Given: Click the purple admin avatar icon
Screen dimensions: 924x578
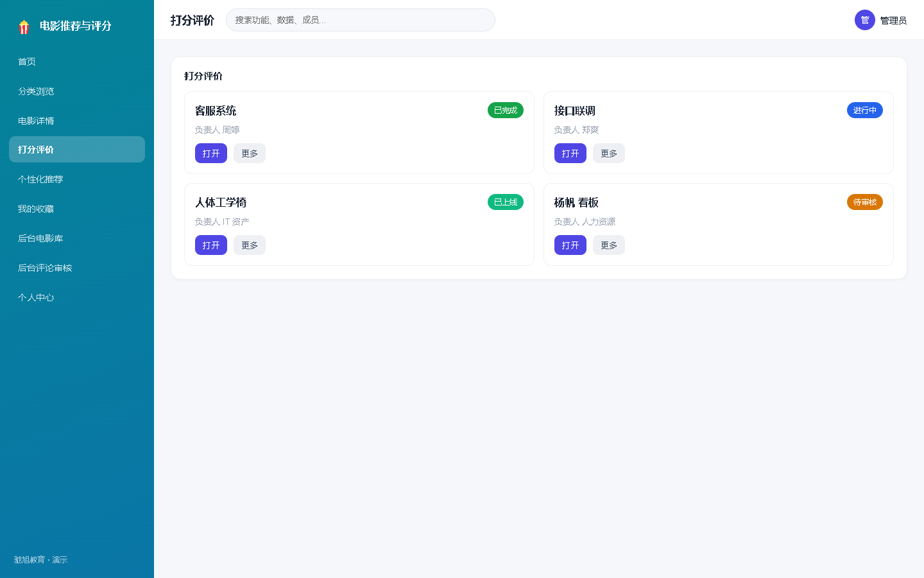Looking at the screenshot, I should pos(865,20).
